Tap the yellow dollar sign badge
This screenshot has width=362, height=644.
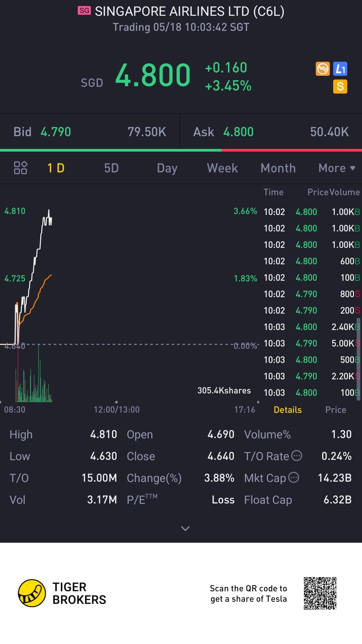pos(340,87)
